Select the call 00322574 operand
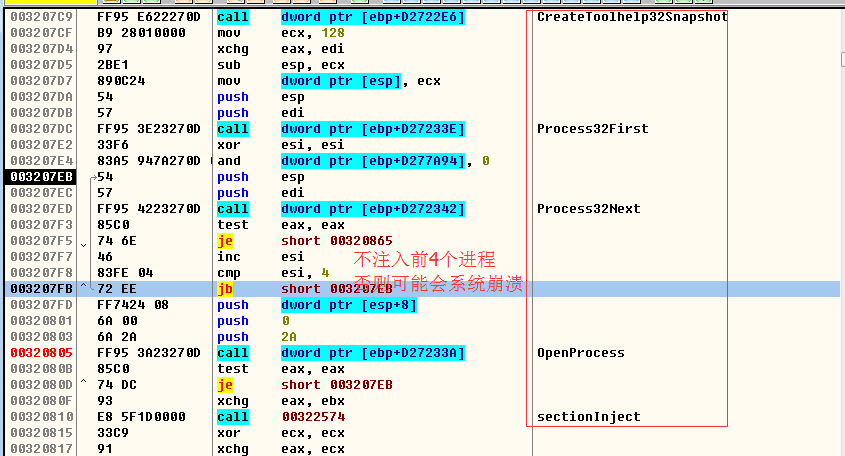 (313, 417)
